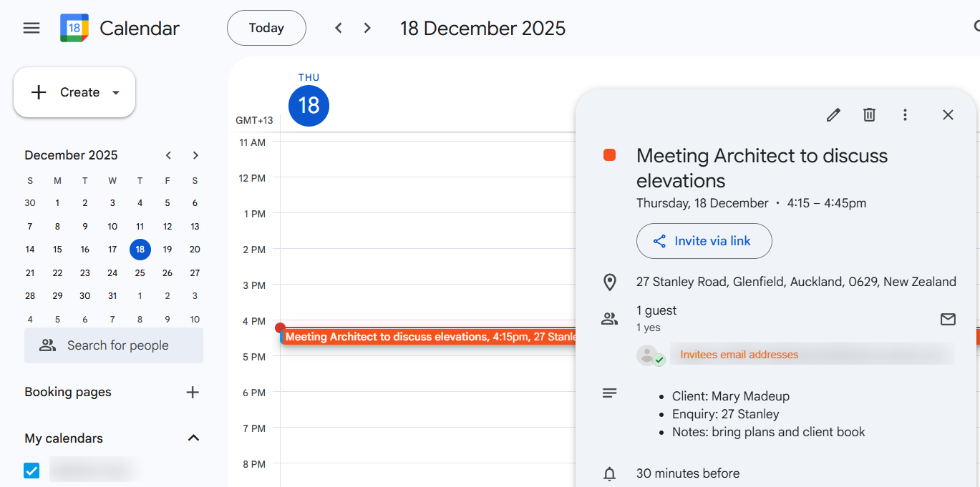Show previous month in mini calendar

coord(168,155)
